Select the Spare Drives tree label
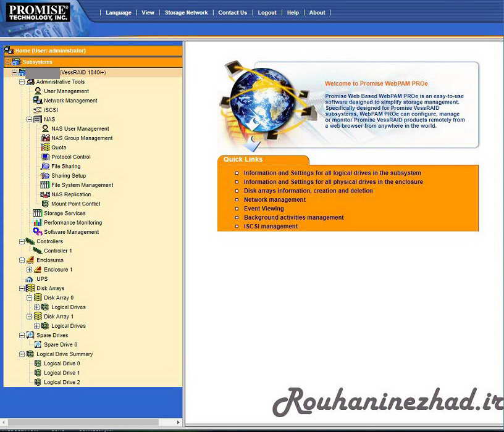Image resolution: width=504 pixels, height=432 pixels. tap(52, 335)
